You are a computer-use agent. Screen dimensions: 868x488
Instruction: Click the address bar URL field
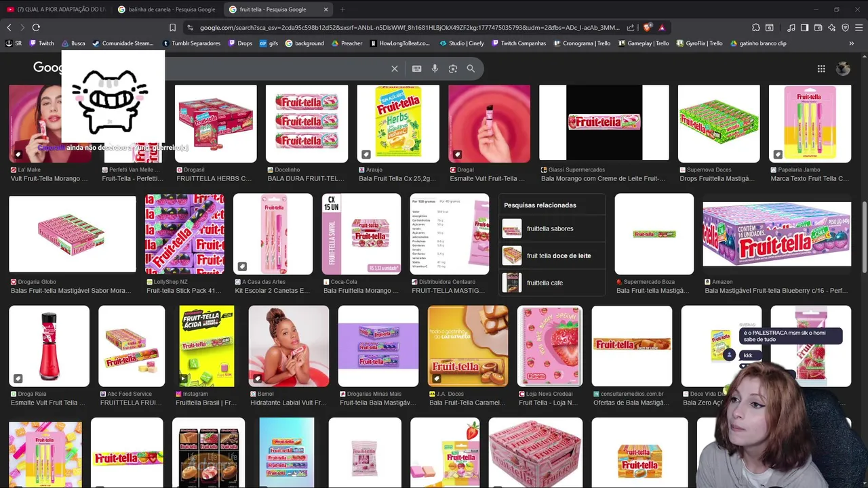point(410,28)
